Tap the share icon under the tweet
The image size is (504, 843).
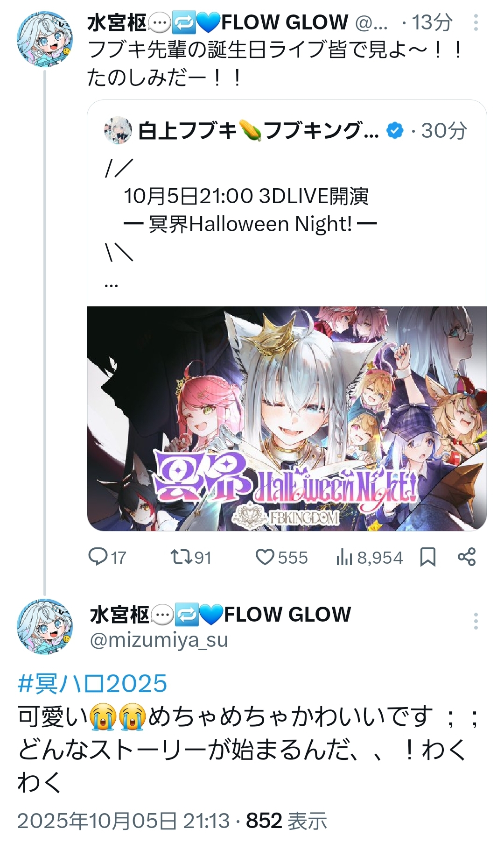coord(467,557)
